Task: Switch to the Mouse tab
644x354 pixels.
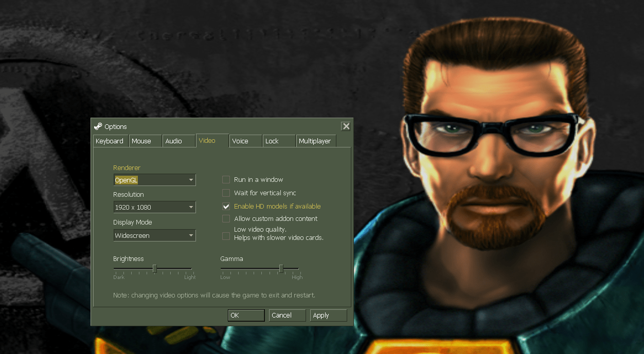Action: pyautogui.click(x=145, y=141)
